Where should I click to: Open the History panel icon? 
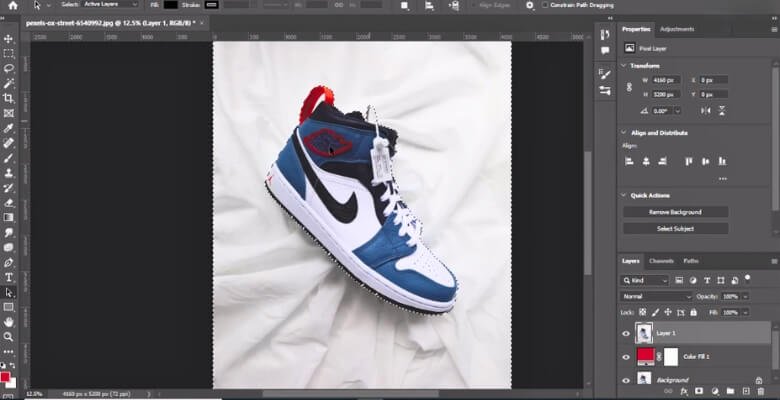pyautogui.click(x=605, y=34)
